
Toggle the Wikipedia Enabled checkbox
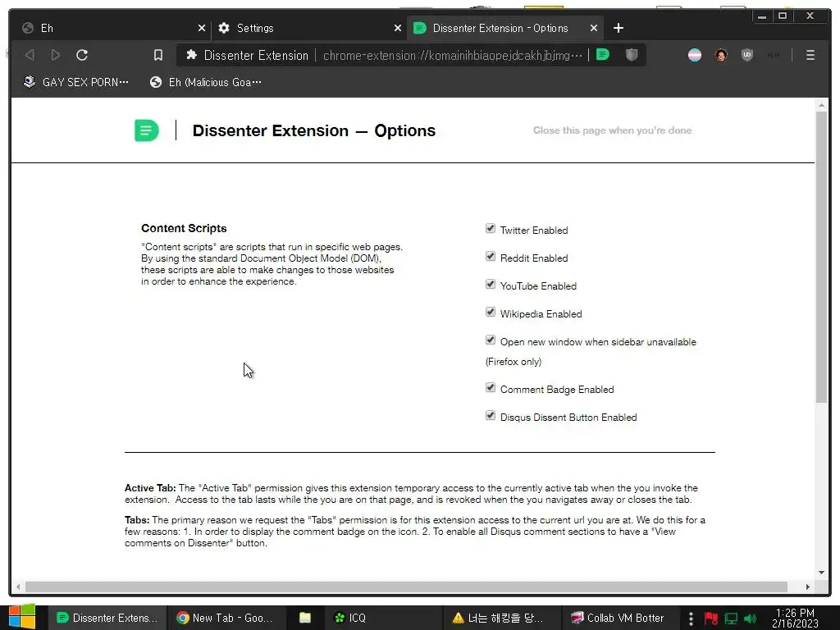pos(491,313)
